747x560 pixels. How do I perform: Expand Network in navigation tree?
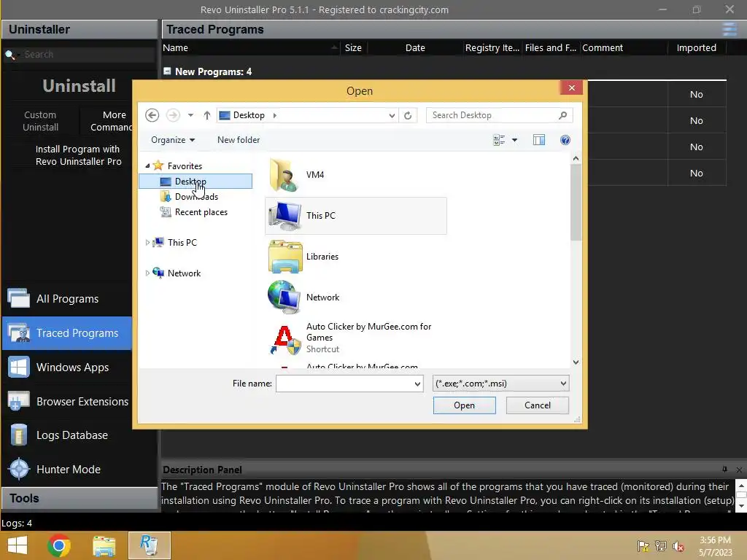(x=147, y=273)
